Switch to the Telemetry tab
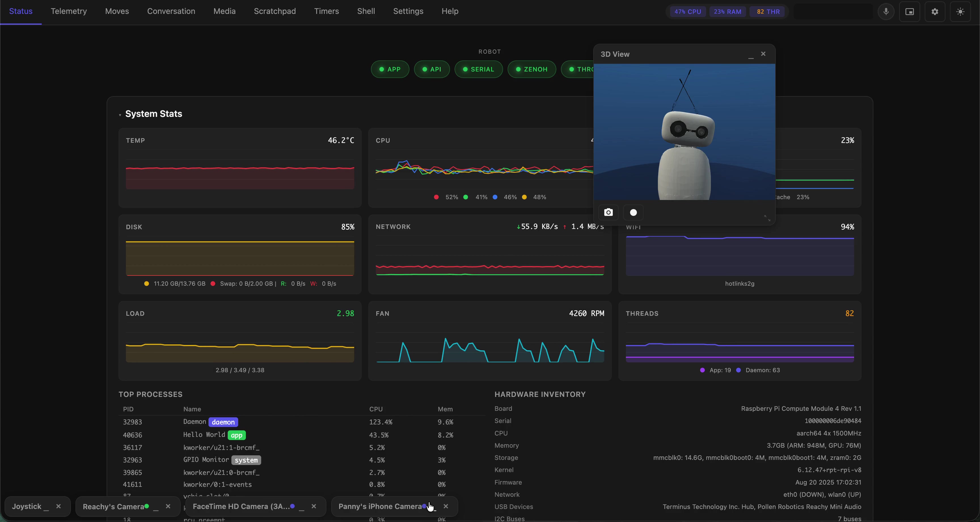This screenshot has height=522, width=980. [69, 11]
